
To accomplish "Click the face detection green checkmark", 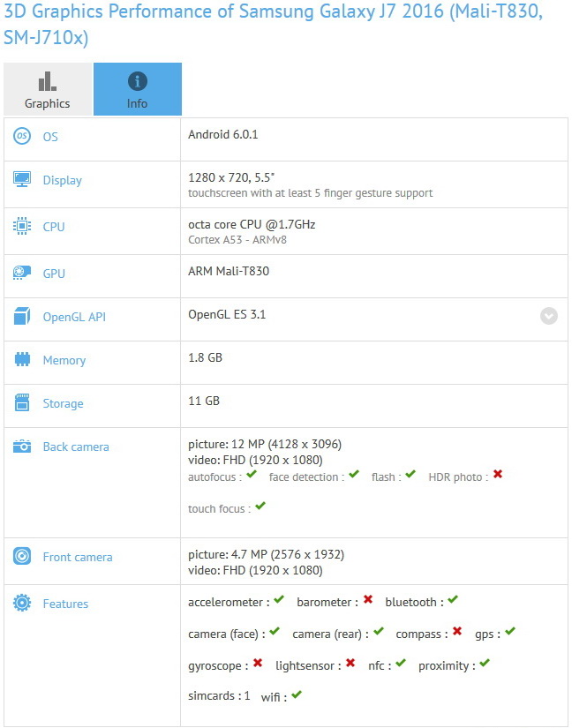I will coord(354,474).
